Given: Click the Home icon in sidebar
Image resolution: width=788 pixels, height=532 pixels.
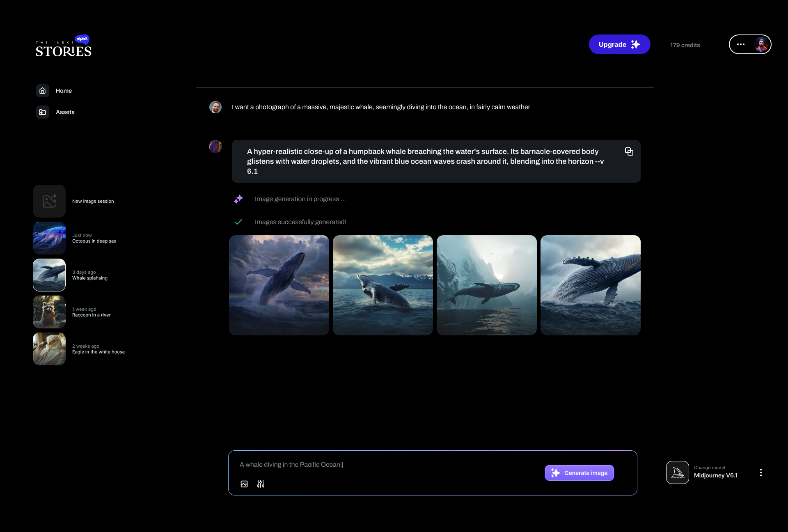Looking at the screenshot, I should 43,91.
